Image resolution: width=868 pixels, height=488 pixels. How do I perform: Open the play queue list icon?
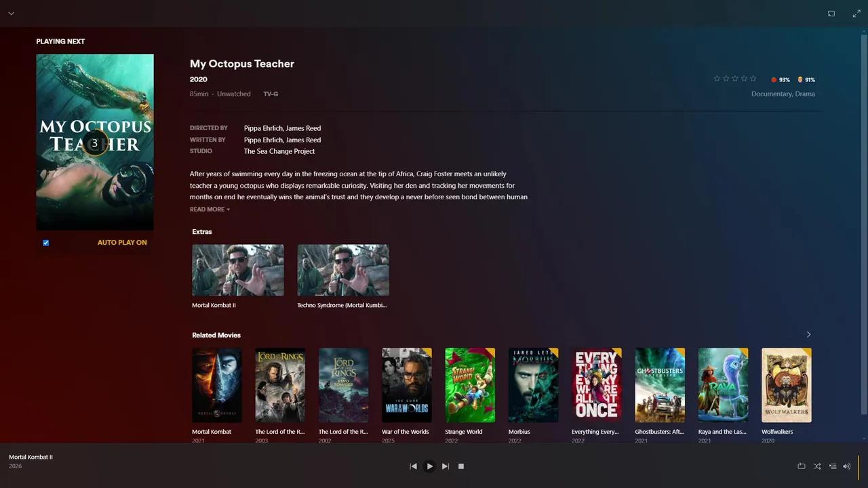[x=833, y=466]
